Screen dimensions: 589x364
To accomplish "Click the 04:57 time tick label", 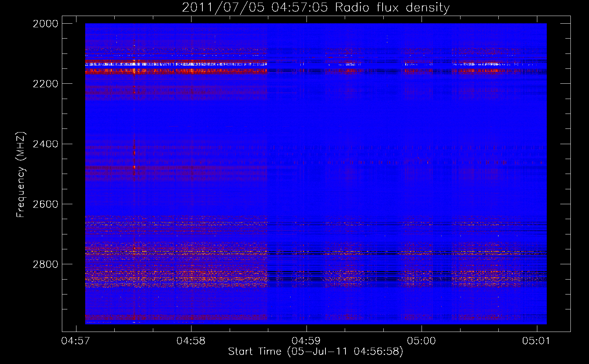I will [76, 341].
